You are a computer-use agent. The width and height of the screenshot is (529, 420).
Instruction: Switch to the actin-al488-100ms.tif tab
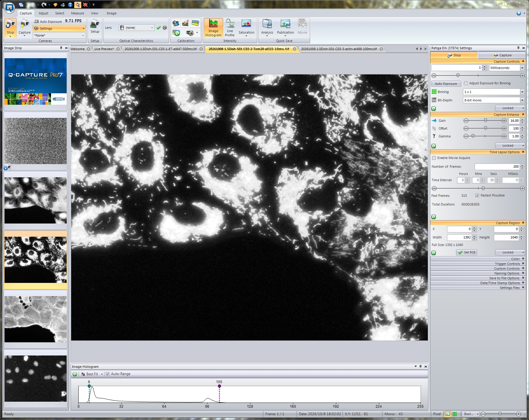click(x=339, y=49)
